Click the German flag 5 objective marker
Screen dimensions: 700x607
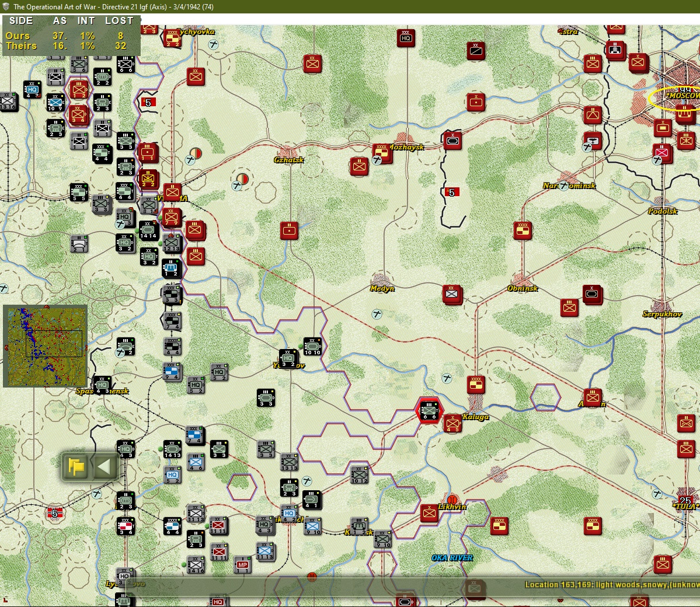[x=54, y=513]
